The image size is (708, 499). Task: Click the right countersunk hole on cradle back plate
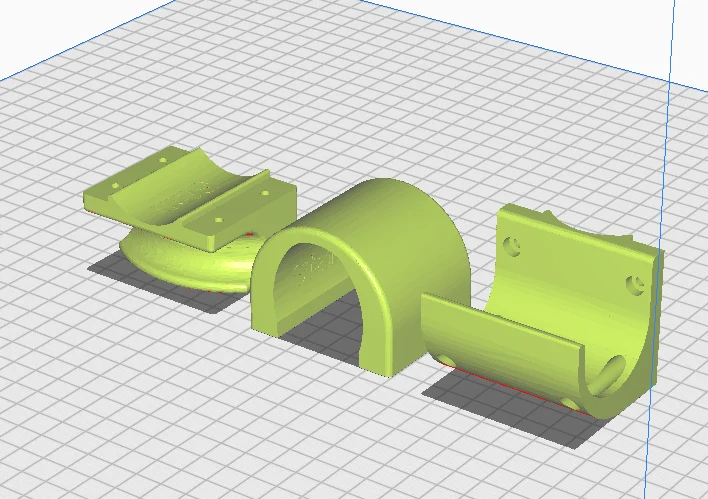(636, 285)
